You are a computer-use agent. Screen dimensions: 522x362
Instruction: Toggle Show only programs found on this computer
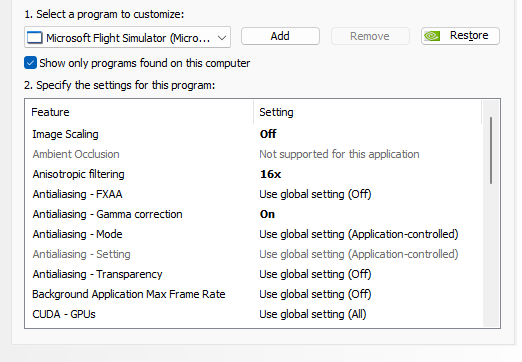(x=30, y=63)
